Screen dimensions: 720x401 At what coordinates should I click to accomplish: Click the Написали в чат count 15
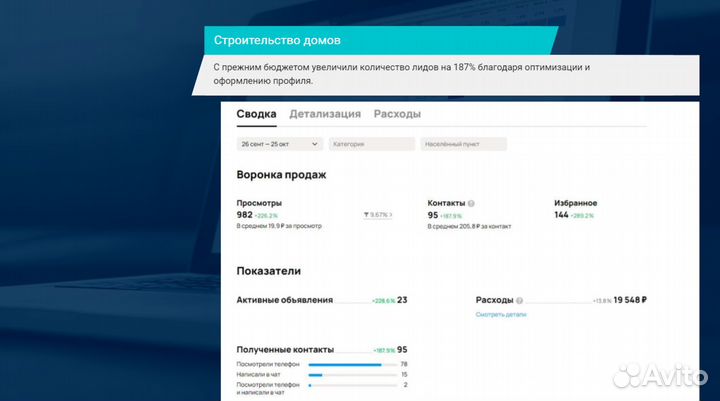[x=404, y=374]
